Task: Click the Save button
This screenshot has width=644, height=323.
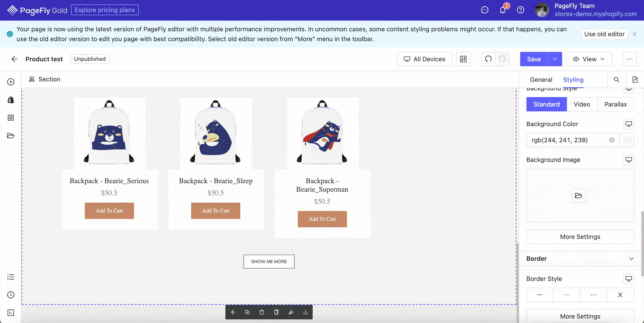Action: 534,59
